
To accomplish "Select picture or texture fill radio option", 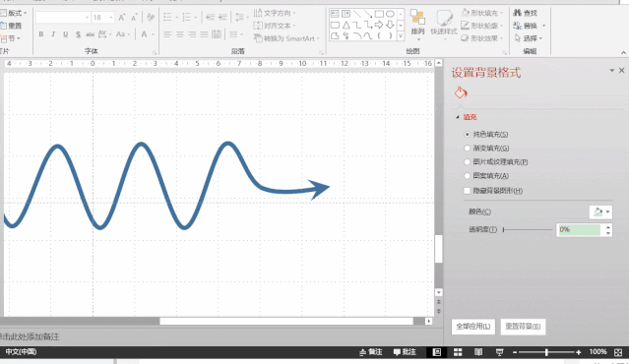I will 467,162.
